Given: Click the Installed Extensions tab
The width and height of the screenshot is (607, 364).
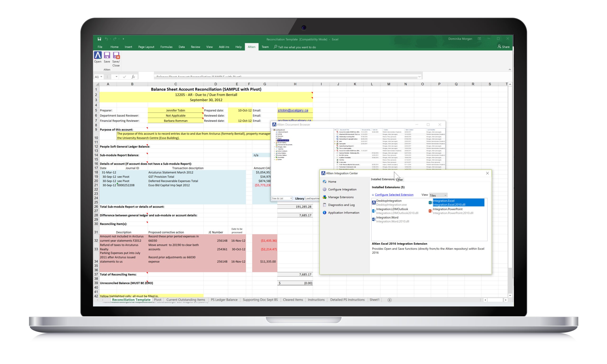Looking at the screenshot, I should (x=382, y=179).
